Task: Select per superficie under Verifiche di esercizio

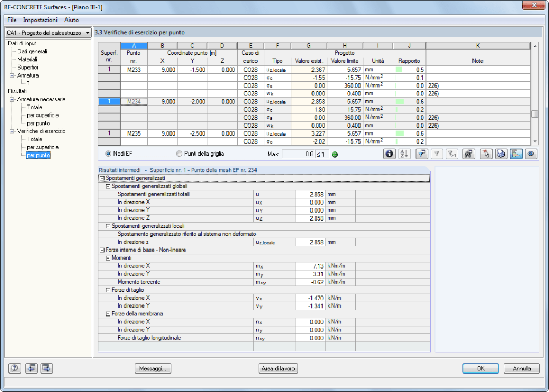Action: [43, 147]
